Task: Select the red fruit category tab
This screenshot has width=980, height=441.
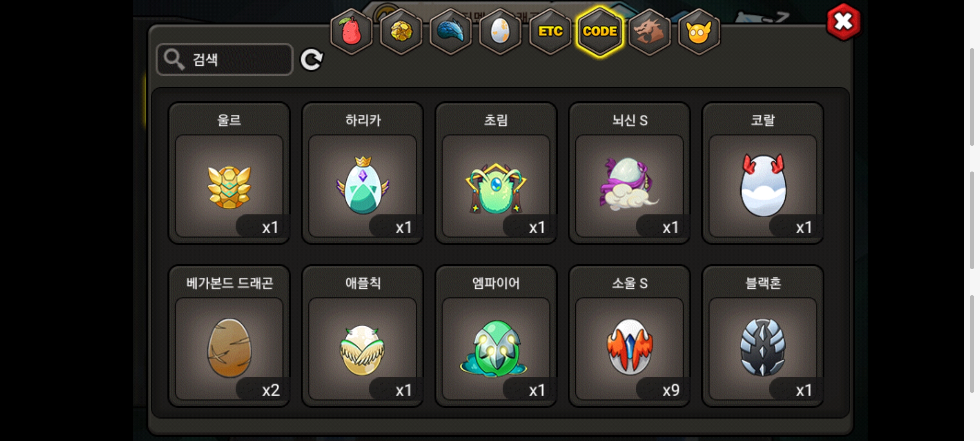Action: point(351,31)
